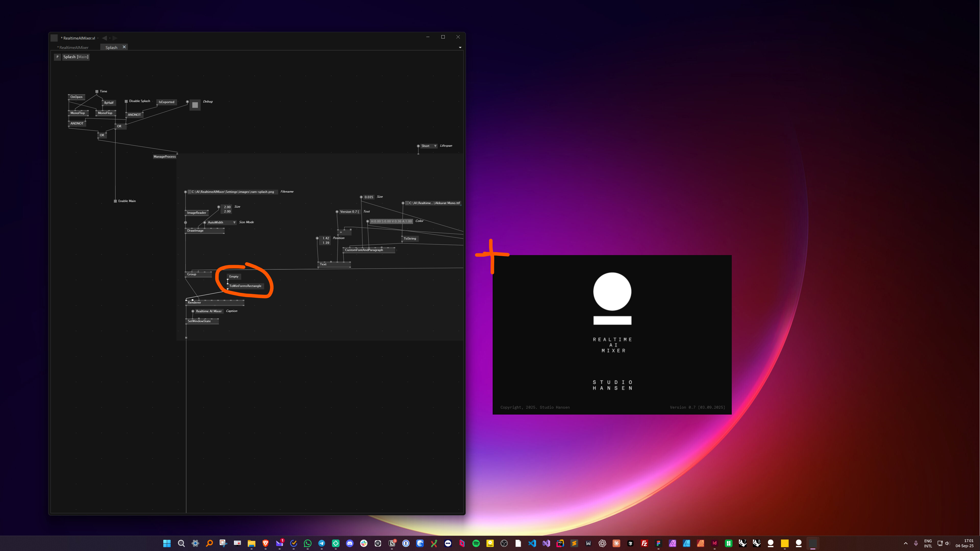Image resolution: width=980 pixels, height=551 pixels.
Task: Select the Splash tab
Action: (111, 47)
